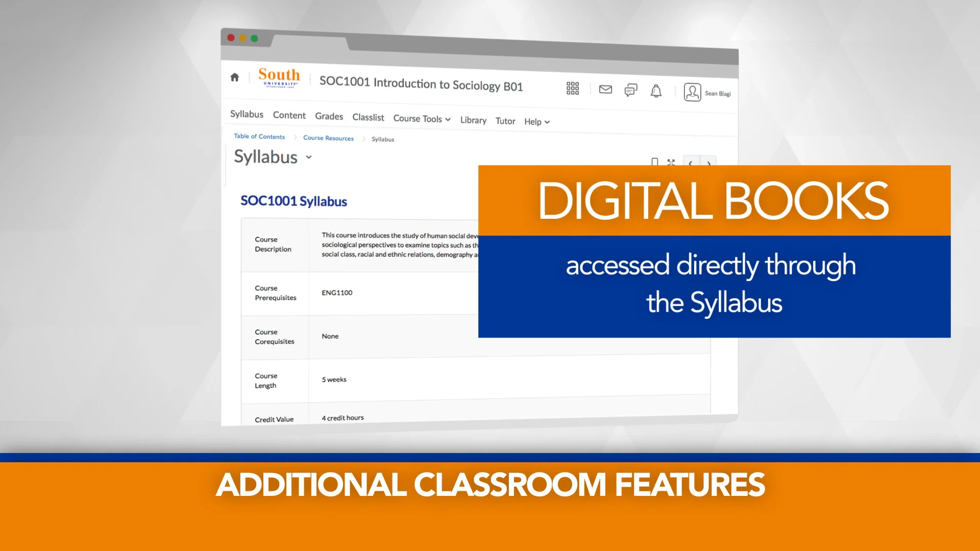Image resolution: width=980 pixels, height=551 pixels.
Task: Open the Course Resources breadcrumb link
Action: pos(328,138)
